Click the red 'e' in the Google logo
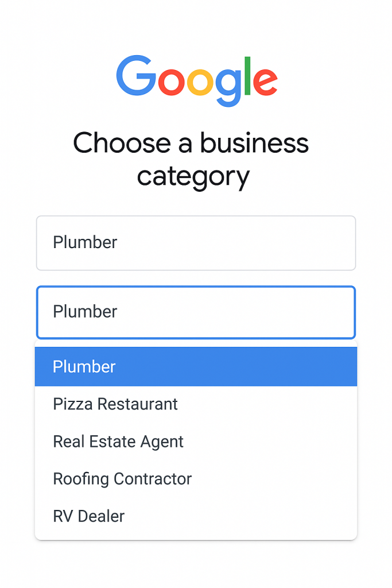 pyautogui.click(x=266, y=82)
